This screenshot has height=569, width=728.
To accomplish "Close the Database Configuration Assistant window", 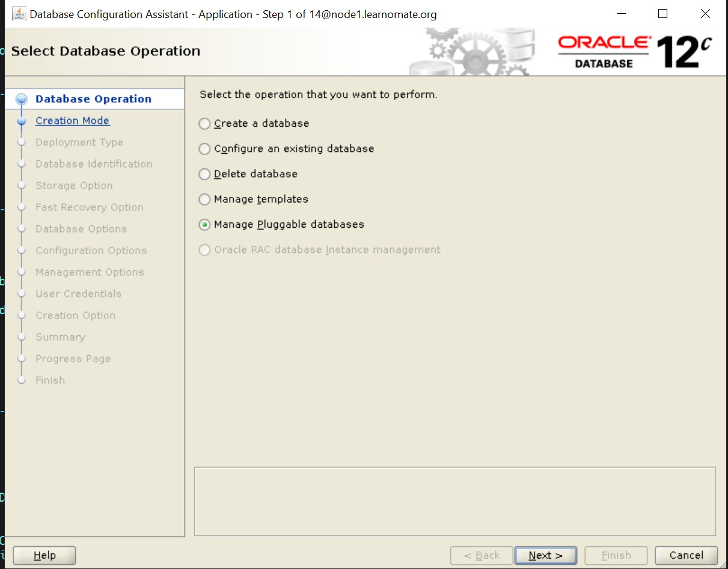I will (x=705, y=14).
